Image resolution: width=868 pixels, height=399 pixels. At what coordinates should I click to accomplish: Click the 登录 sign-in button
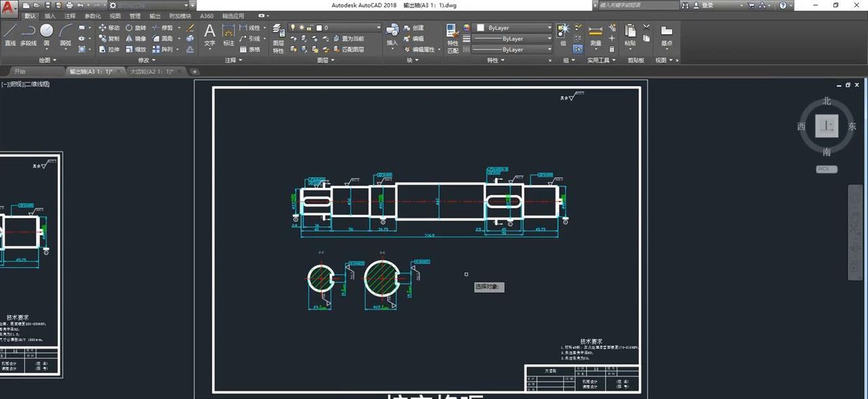coord(707,5)
